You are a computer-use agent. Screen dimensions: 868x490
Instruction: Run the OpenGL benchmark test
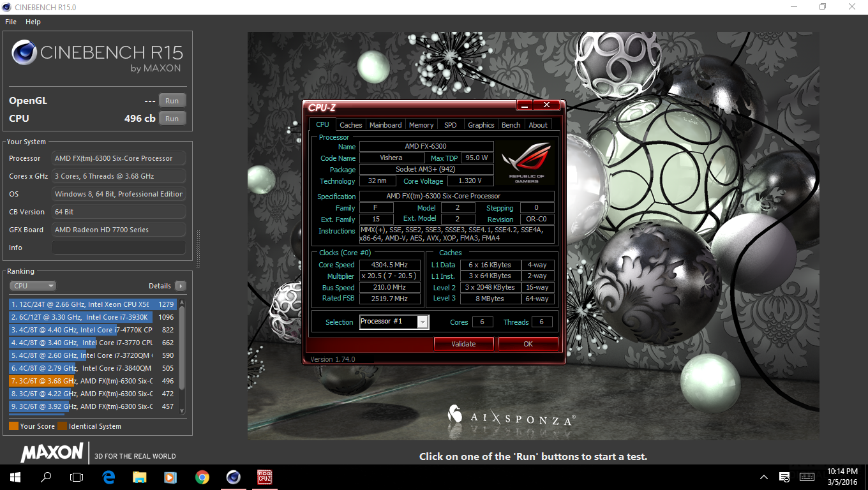[x=172, y=101]
